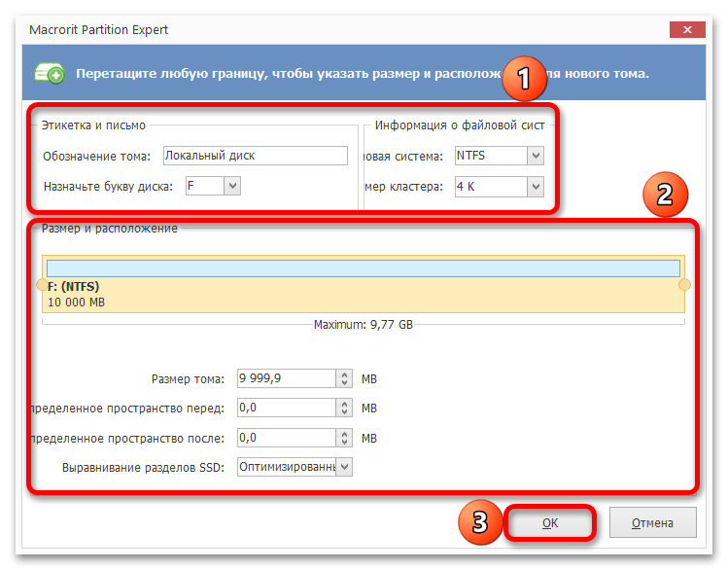Image resolution: width=728 pixels, height=570 pixels.
Task: Click the light blue F: partition bar
Action: (364, 268)
